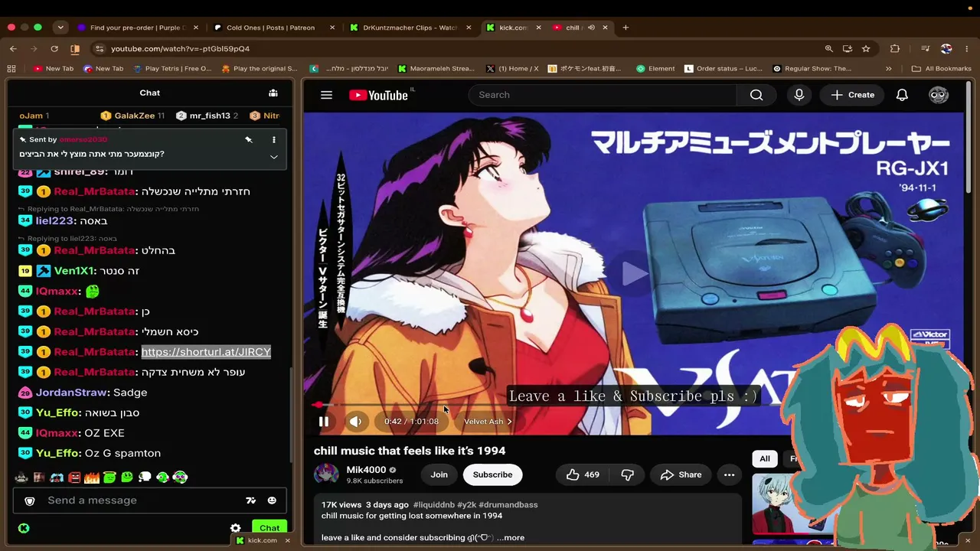
Task: Open the Velvet Ash chapter list
Action: tap(488, 422)
